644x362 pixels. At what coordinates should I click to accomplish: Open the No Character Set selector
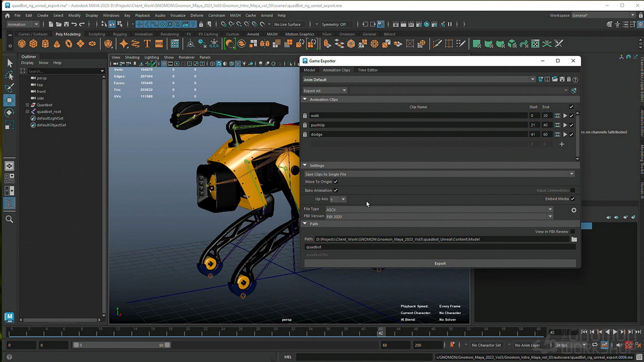[x=486, y=345]
